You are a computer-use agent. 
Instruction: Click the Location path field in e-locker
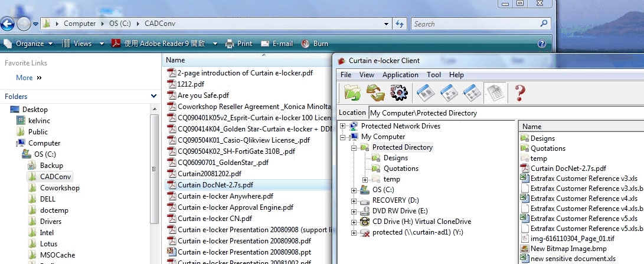[506, 113]
